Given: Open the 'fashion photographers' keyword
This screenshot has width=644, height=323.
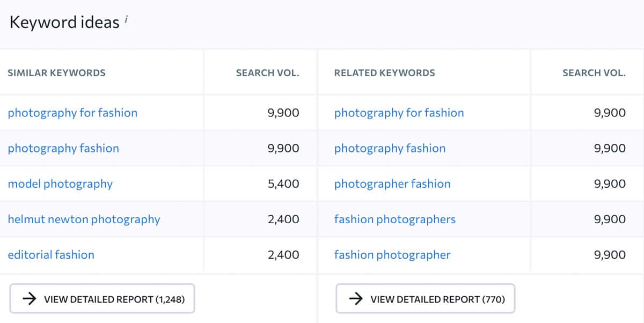Looking at the screenshot, I should [395, 219].
